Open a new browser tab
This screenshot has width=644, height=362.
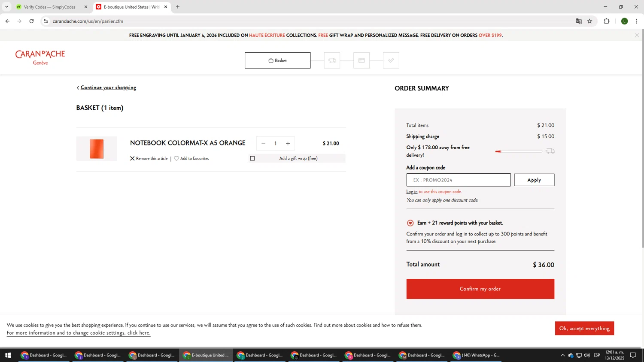click(178, 7)
